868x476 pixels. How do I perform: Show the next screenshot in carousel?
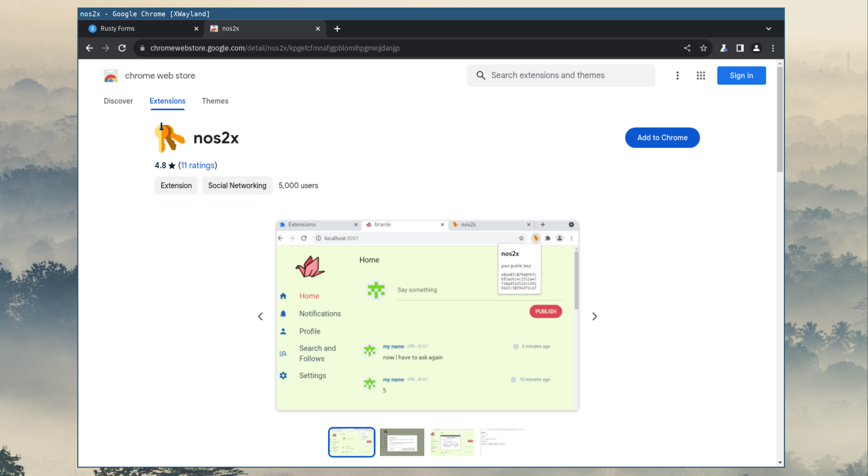[594, 317]
